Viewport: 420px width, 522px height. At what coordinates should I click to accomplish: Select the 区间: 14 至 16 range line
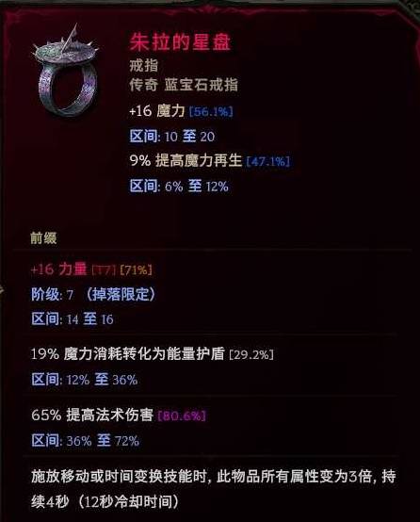click(x=73, y=319)
